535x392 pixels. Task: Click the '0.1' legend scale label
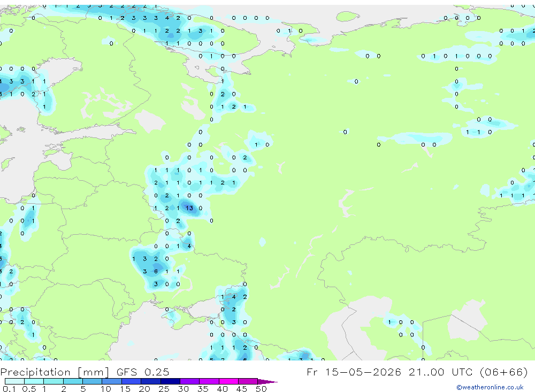[x=9, y=389]
